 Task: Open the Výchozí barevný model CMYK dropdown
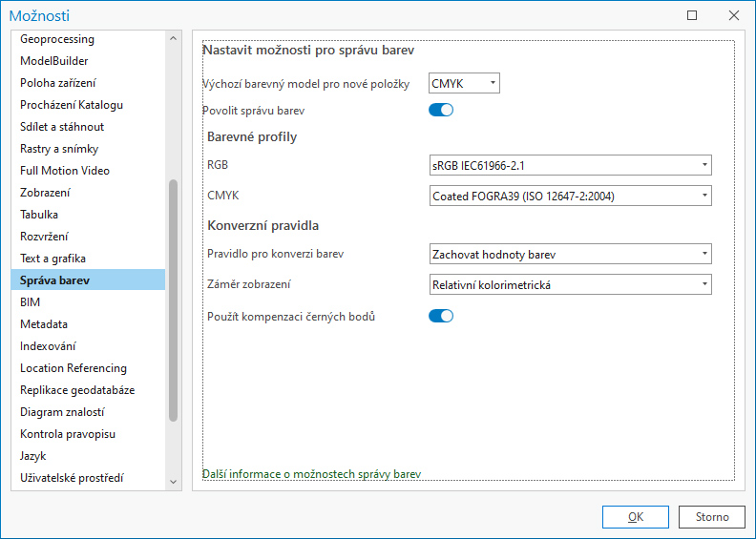click(x=464, y=83)
